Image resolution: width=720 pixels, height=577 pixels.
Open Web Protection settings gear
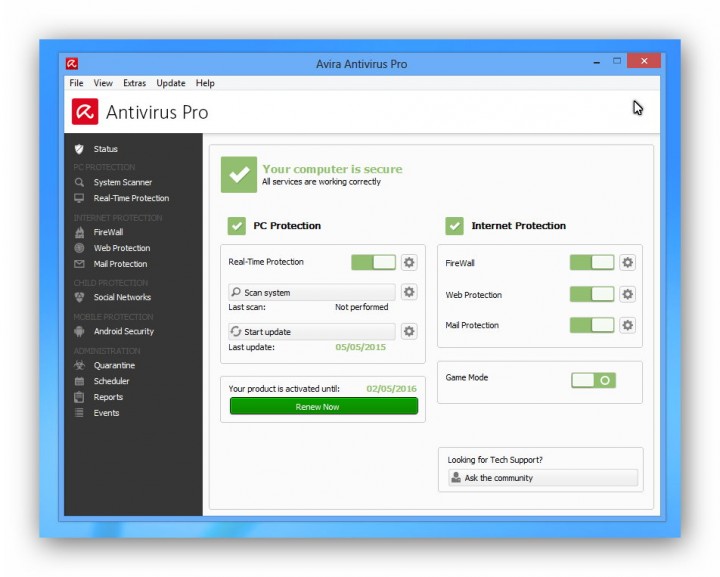[627, 294]
